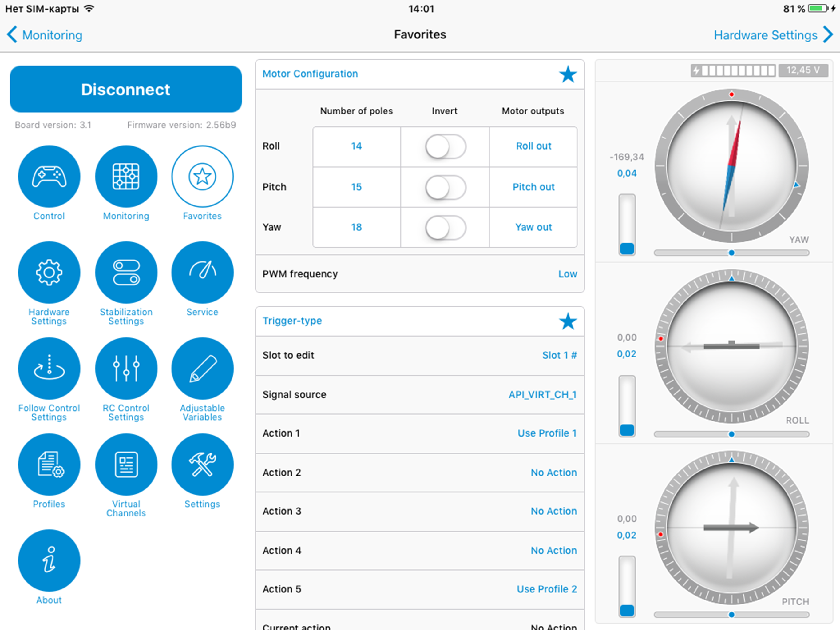The image size is (840, 630).
Task: Open the Roll out motor output
Action: click(533, 146)
